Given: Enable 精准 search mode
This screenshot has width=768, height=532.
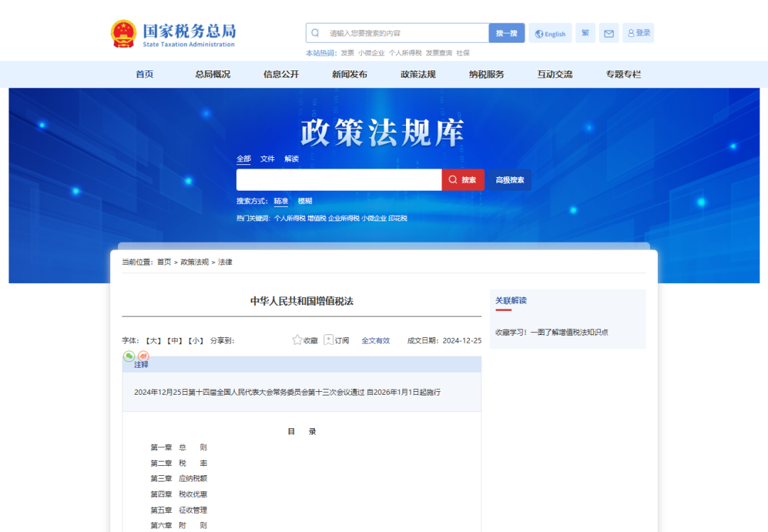Looking at the screenshot, I should click(279, 201).
